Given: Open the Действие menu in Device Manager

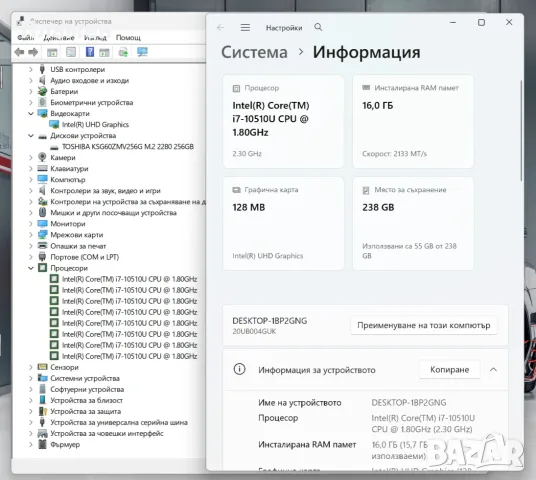Looking at the screenshot, I should (59, 37).
